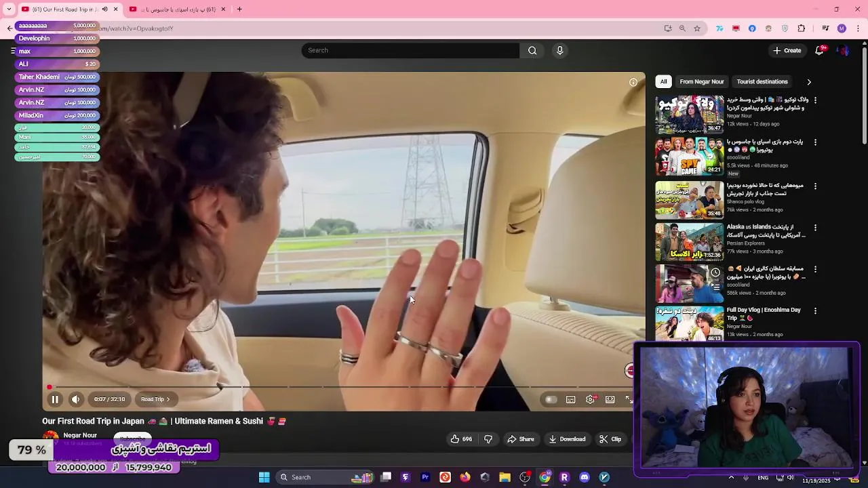Click the magnifier search submit button
Image resolution: width=868 pixels, height=488 pixels.
[x=532, y=50]
